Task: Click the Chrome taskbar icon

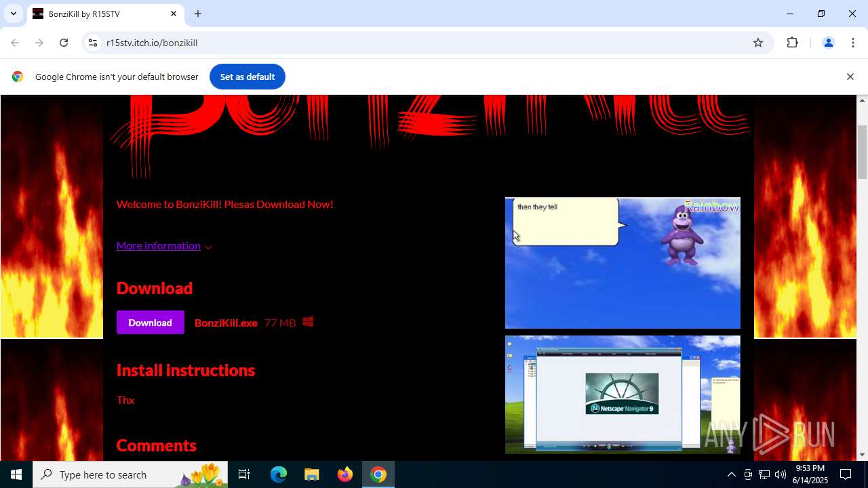Action: coord(378,474)
